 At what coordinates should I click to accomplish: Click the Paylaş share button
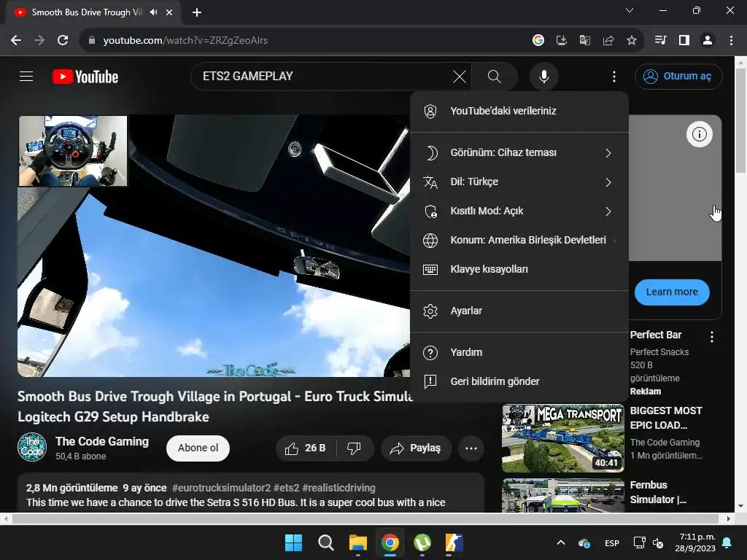(416, 448)
